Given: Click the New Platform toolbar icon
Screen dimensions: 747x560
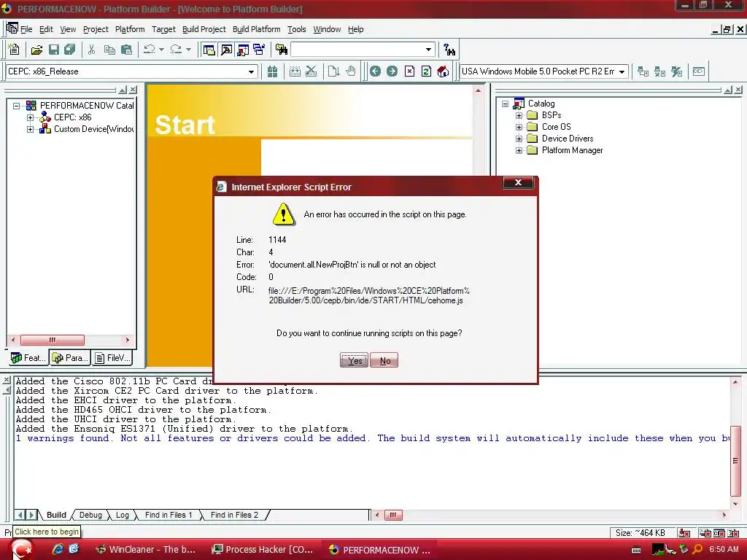Looking at the screenshot, I should click(14, 49).
